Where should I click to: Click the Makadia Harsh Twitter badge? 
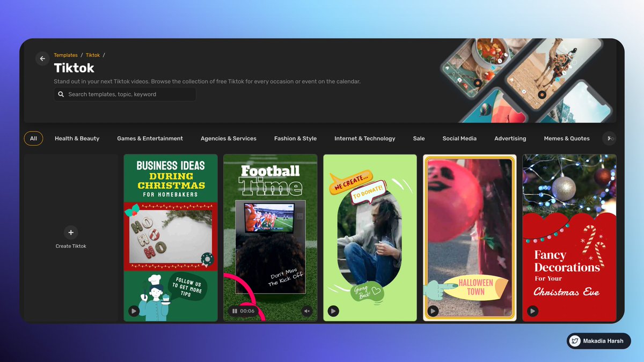click(598, 341)
